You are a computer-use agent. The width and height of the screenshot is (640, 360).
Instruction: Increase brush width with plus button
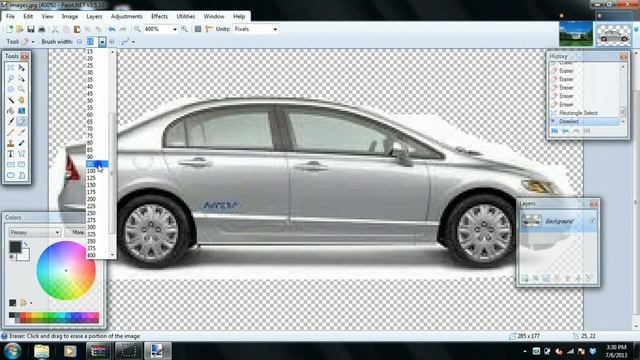tap(112, 42)
